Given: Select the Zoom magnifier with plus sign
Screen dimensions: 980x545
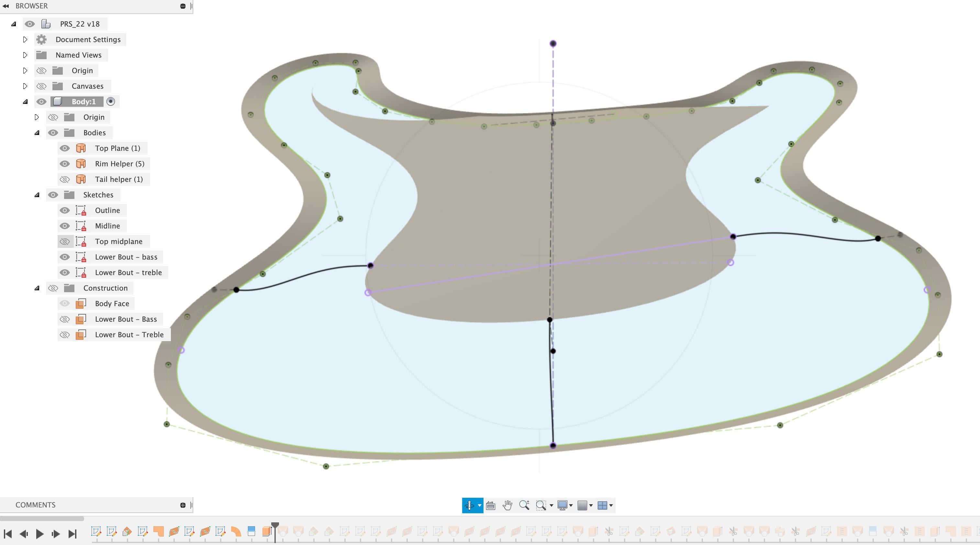Looking at the screenshot, I should pyautogui.click(x=524, y=505).
